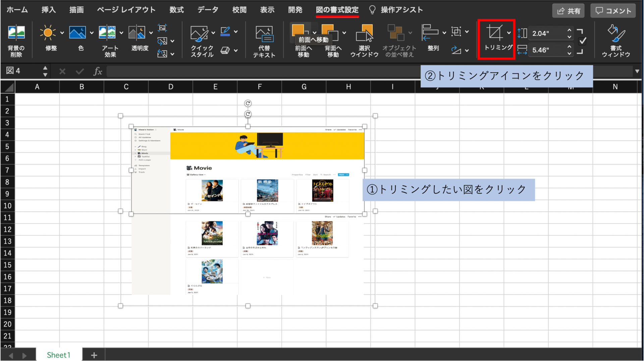The width and height of the screenshot is (644, 361).
Task: Click the Color (色) picture icon
Action: [77, 33]
